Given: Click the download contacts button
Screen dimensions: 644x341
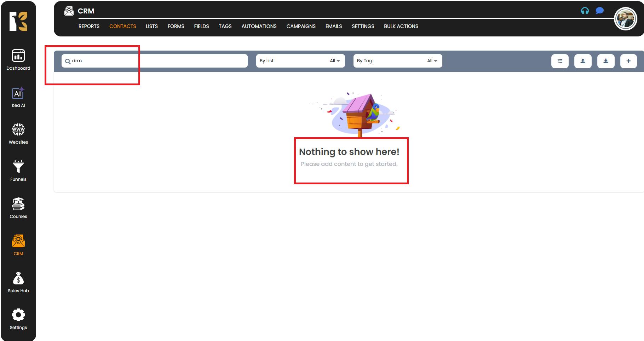Looking at the screenshot, I should coord(606,61).
